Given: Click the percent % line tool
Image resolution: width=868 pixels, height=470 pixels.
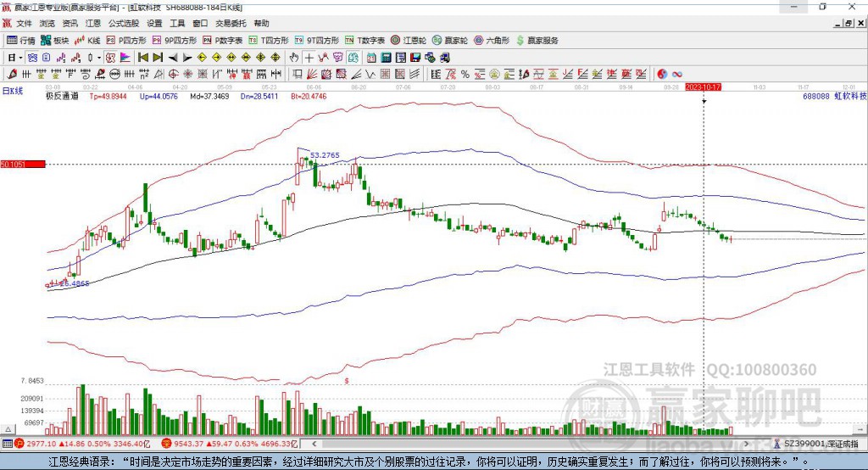Looking at the screenshot, I should click(x=465, y=74).
